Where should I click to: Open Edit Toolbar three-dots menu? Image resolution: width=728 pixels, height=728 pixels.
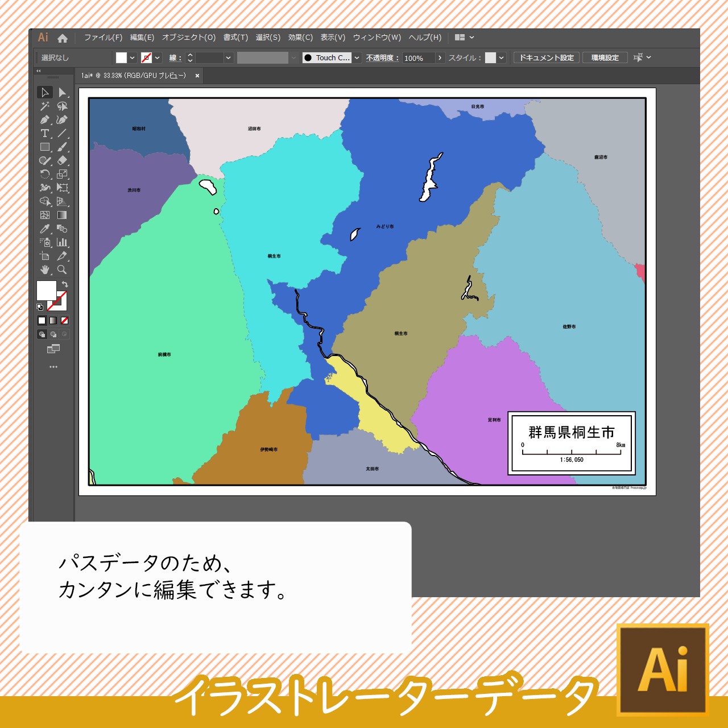[x=53, y=367]
